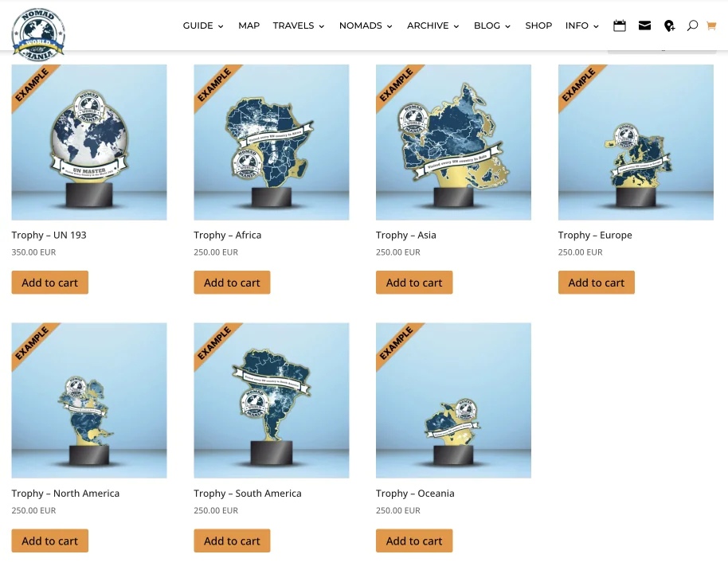Add Trophy – Africa to cart
This screenshot has height=562, width=728.
tap(232, 282)
